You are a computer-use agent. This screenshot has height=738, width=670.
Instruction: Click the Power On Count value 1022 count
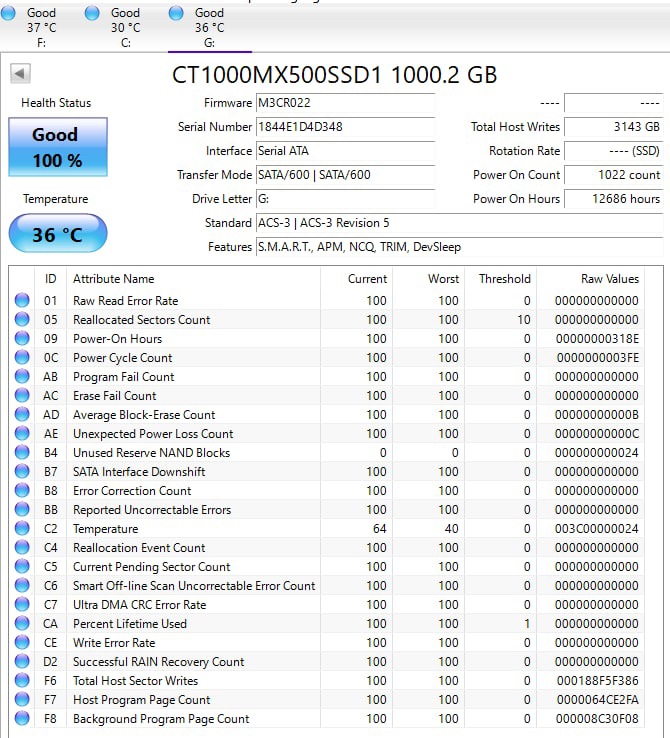click(x=614, y=175)
